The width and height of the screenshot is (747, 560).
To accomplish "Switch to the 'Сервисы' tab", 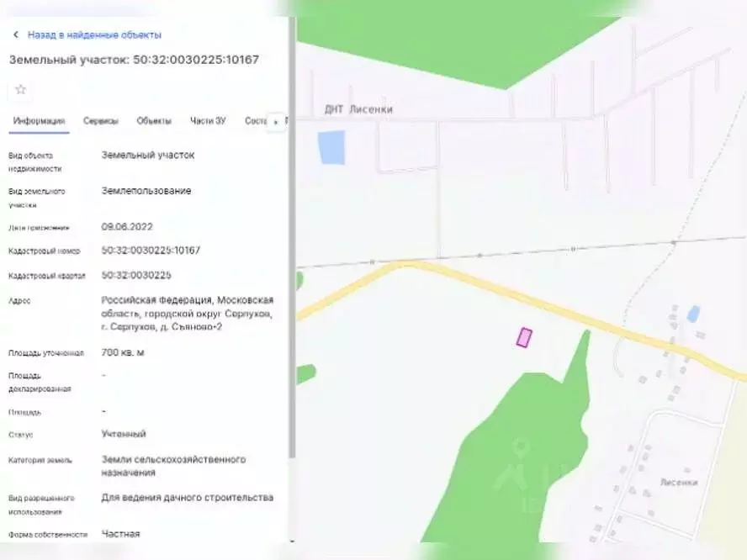I will (x=100, y=121).
